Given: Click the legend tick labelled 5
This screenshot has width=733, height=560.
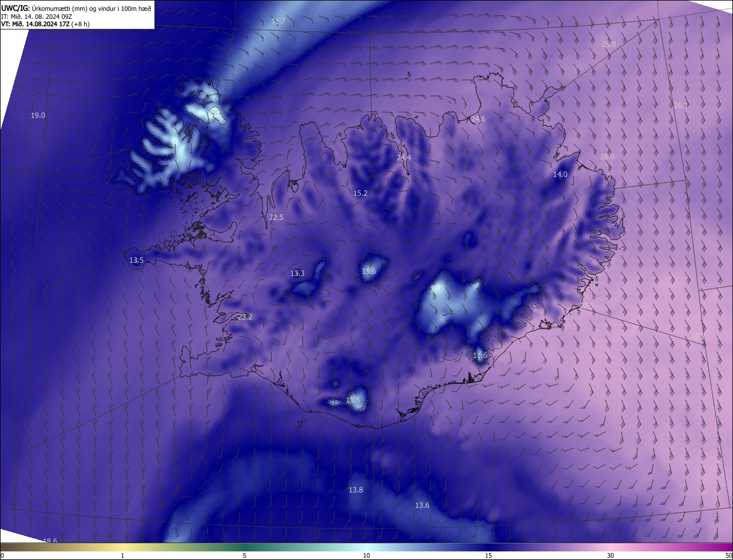Looking at the screenshot, I should (x=245, y=555).
